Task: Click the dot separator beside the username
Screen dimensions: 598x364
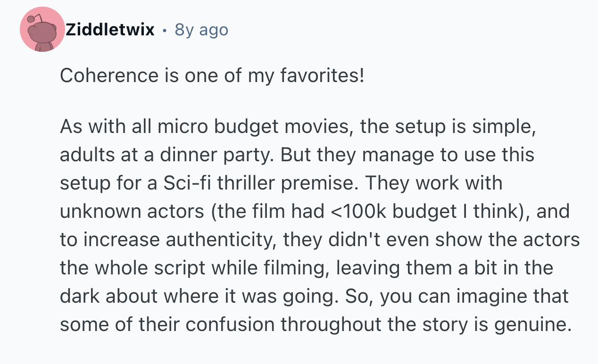Action: 165,30
